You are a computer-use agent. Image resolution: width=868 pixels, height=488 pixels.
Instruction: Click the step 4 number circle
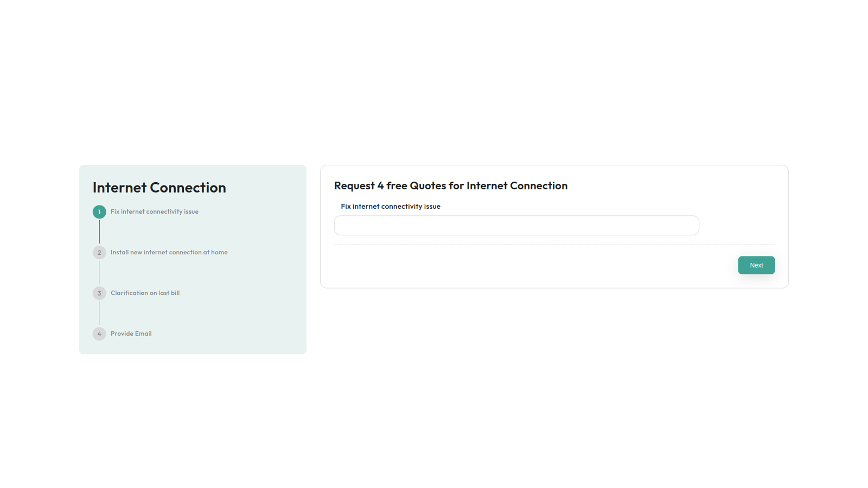[99, 334]
